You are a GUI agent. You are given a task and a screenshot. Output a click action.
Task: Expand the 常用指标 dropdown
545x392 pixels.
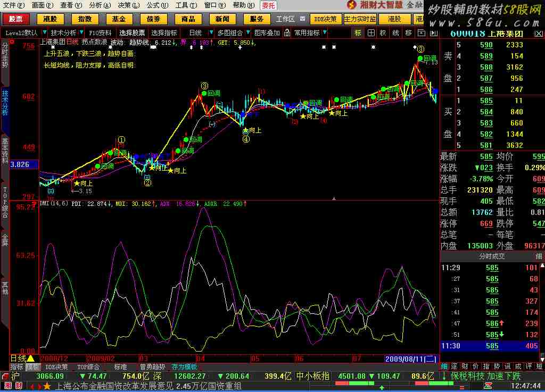click(x=325, y=32)
